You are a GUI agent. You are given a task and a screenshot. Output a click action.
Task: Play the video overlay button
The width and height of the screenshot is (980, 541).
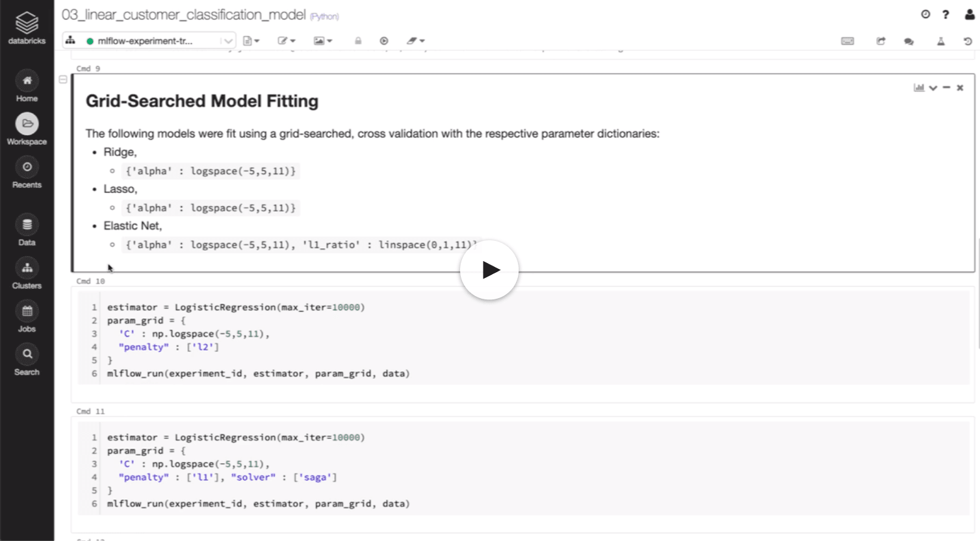click(489, 270)
